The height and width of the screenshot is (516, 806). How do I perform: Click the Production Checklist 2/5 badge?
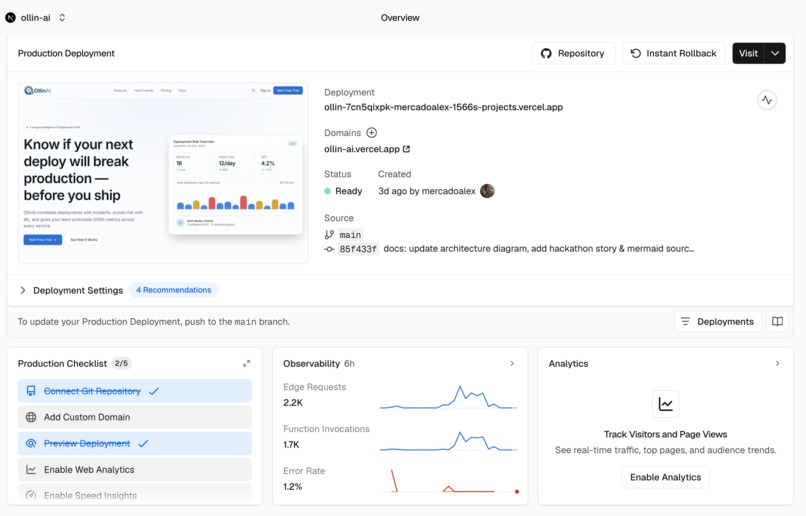pos(121,363)
